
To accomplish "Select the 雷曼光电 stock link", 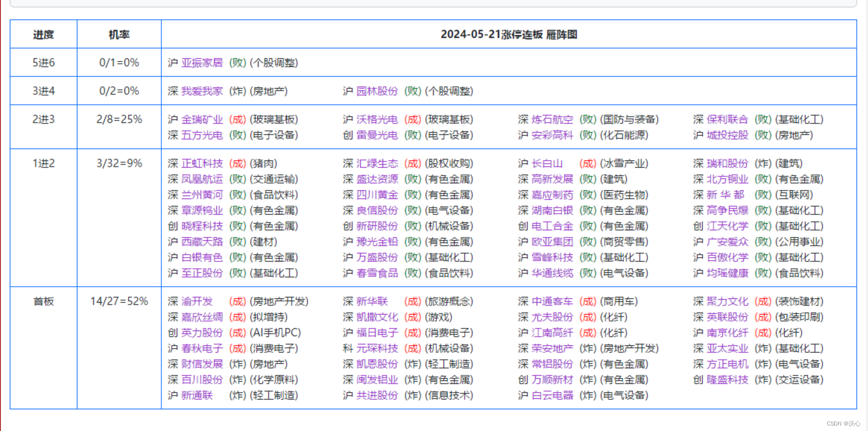I will pyautogui.click(x=377, y=135).
